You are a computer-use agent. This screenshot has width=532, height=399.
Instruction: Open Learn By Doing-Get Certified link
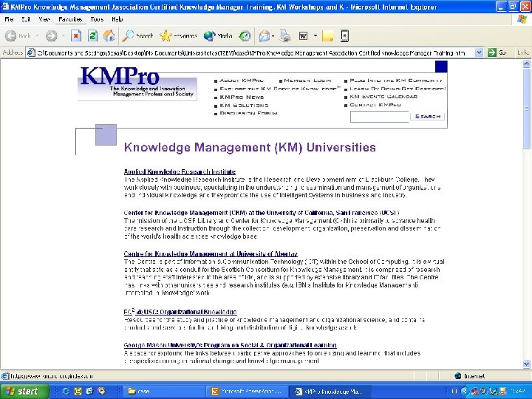(398, 89)
